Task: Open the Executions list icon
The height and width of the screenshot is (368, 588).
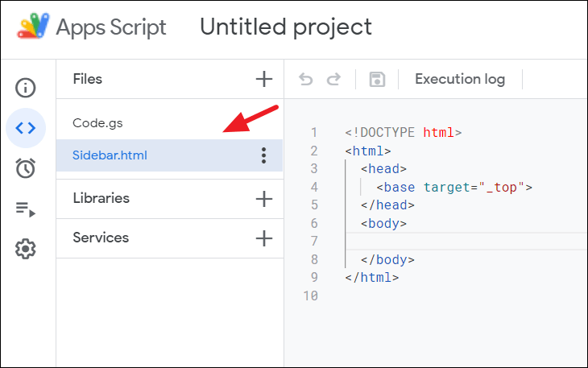Action: pyautogui.click(x=26, y=209)
